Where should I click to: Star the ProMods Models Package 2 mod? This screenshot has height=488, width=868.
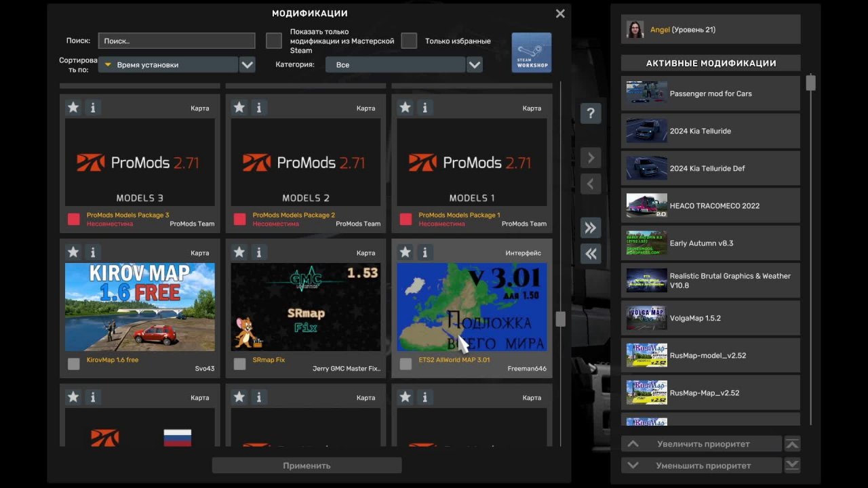[x=239, y=107]
